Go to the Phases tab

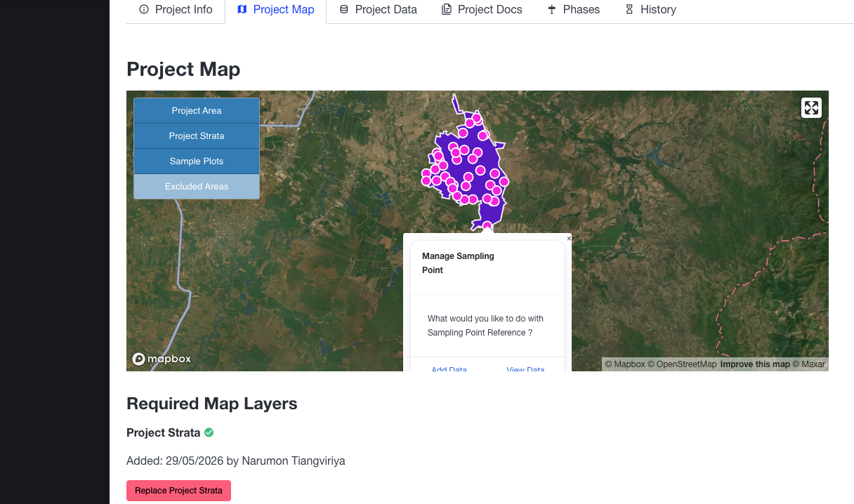tap(573, 10)
